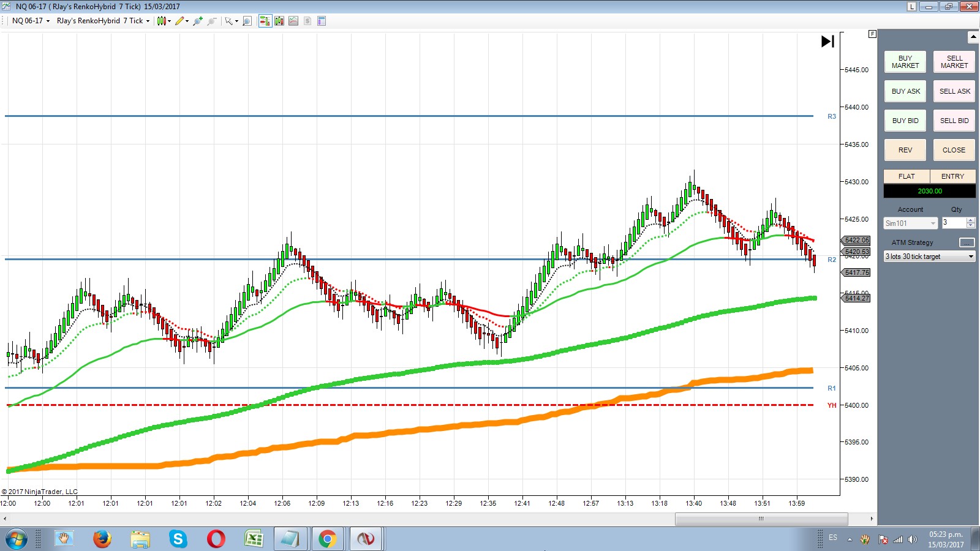Toggle the Chart Trader panel icon
Viewport: 980px width, 551px height.
[265, 21]
